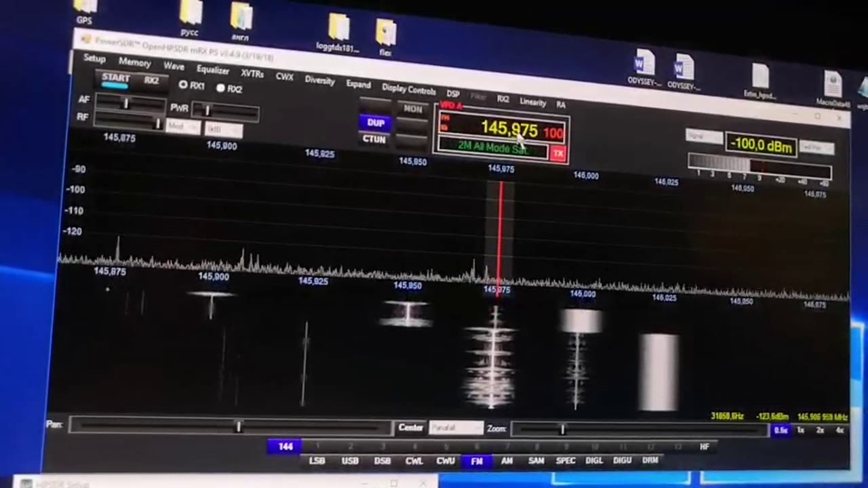This screenshot has height=488, width=868.
Task: Adjust the PWR drive slider
Action: 225,111
